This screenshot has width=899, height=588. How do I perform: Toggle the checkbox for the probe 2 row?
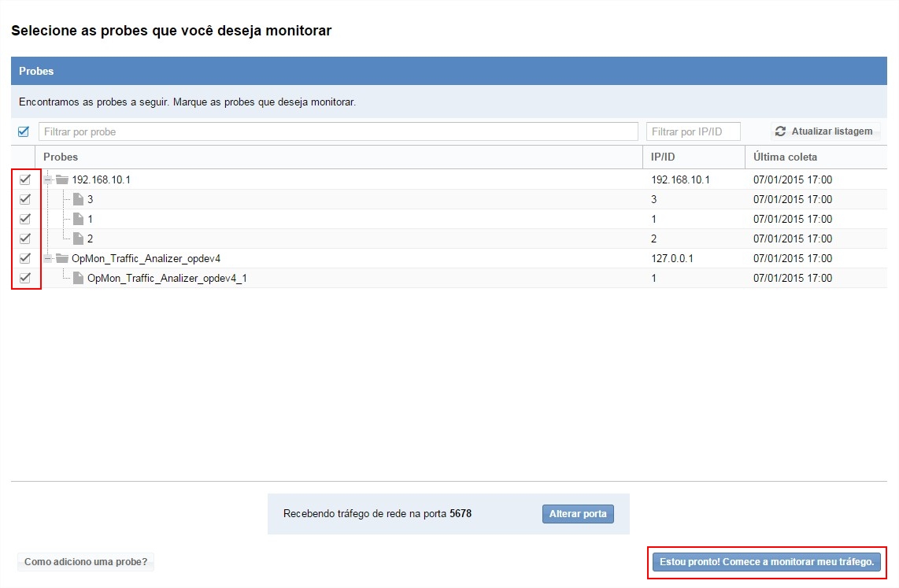coord(25,239)
